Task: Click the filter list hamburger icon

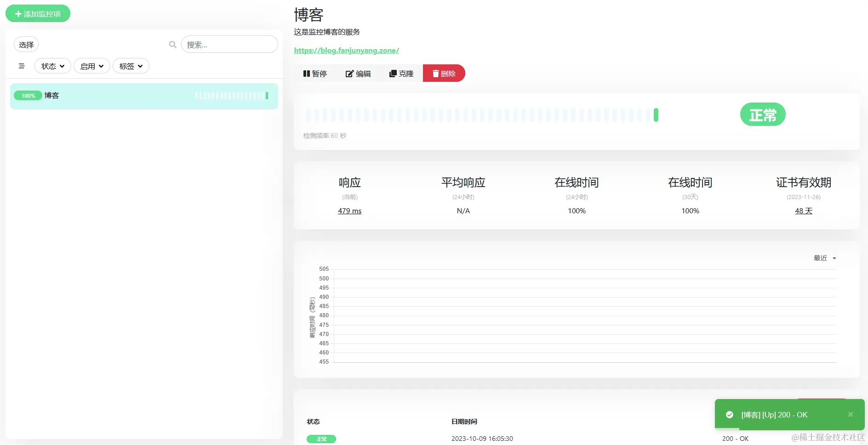Action: tap(22, 66)
